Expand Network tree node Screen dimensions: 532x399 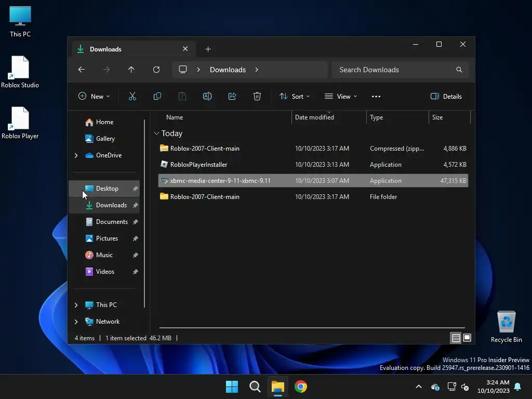click(76, 322)
